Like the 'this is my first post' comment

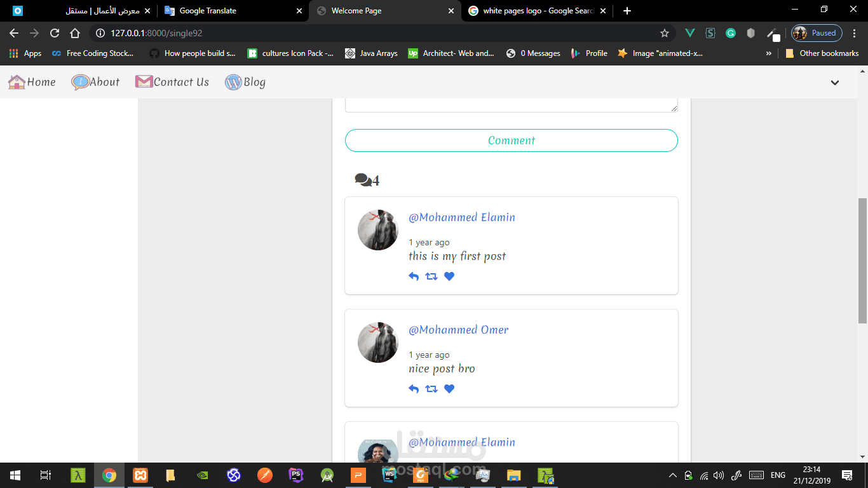pos(449,276)
